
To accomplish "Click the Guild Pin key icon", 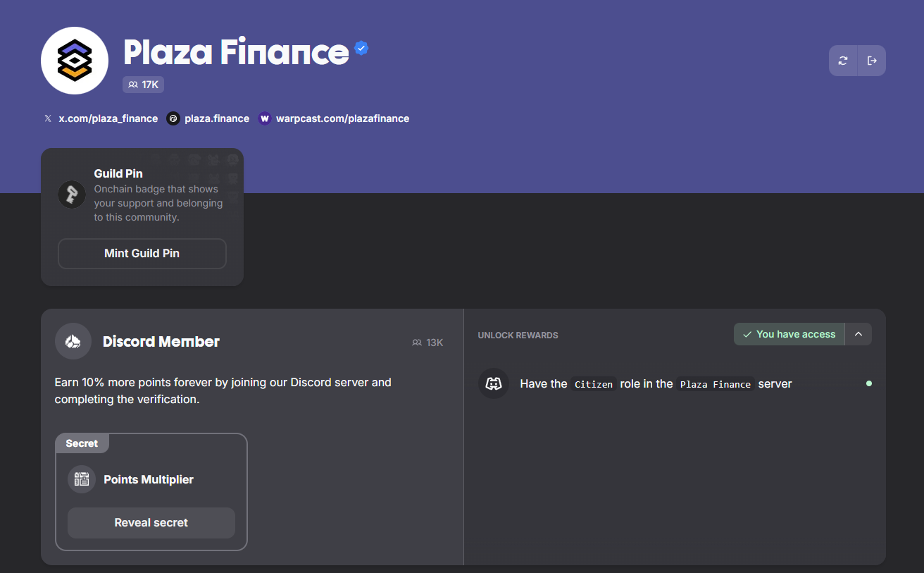I will (72, 195).
